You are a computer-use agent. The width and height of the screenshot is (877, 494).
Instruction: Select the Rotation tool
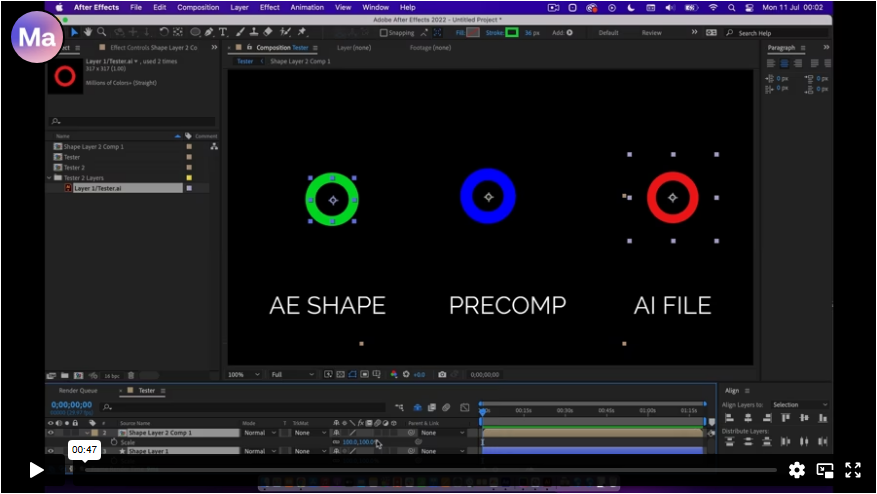click(164, 32)
